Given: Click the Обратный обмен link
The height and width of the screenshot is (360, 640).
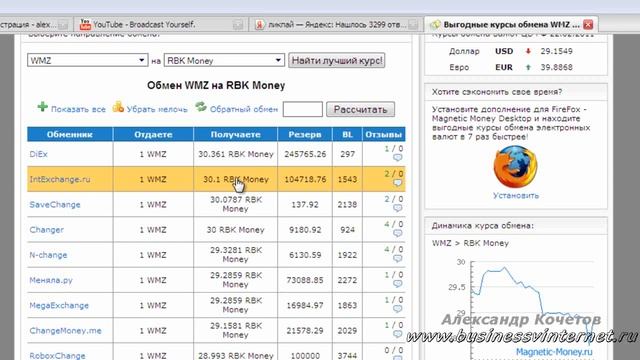Looking at the screenshot, I should pos(244,109).
